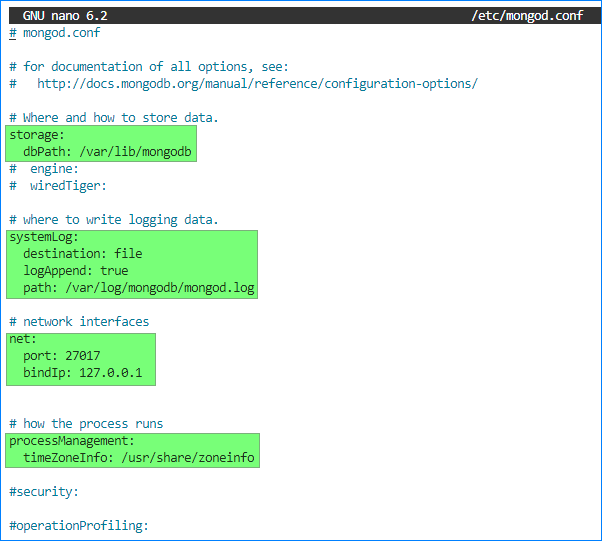Click the docs.mongodb.org configuration-options URL
Image resolution: width=602 pixels, height=541 pixels.
(x=257, y=84)
